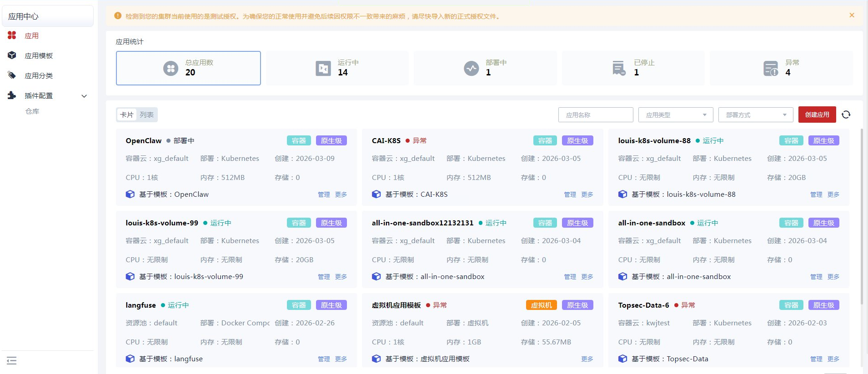Switch to card view (卡片)
Viewport: 868px width, 374px height.
point(127,115)
